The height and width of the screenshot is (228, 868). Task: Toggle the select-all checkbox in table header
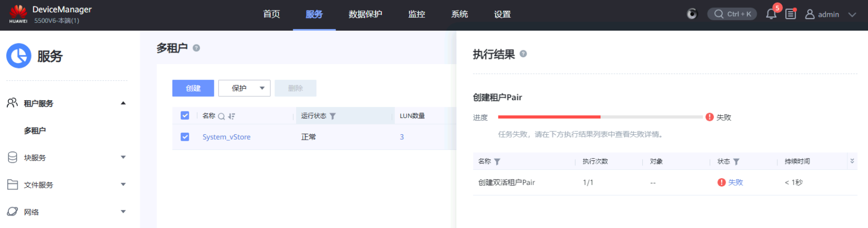click(185, 115)
